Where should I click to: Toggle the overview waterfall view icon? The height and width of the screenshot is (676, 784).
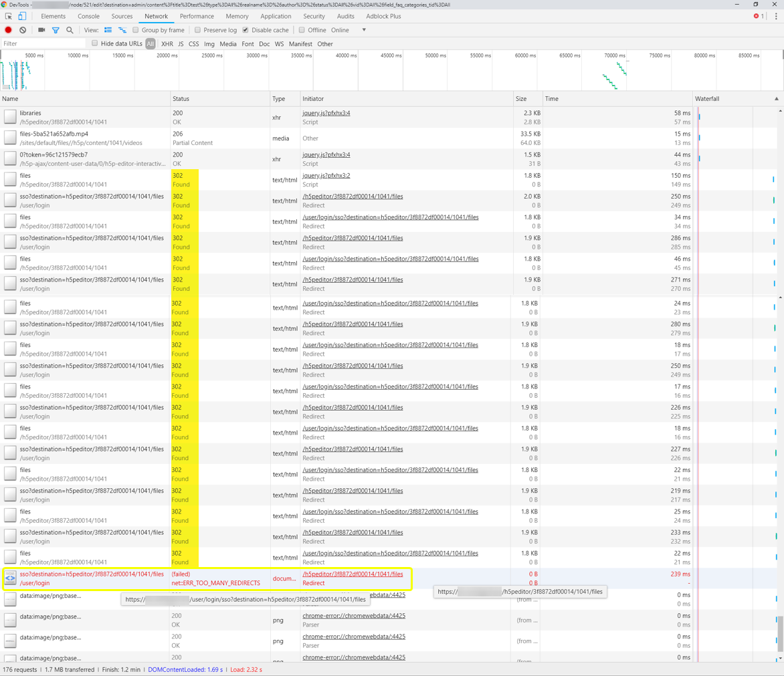[122, 30]
